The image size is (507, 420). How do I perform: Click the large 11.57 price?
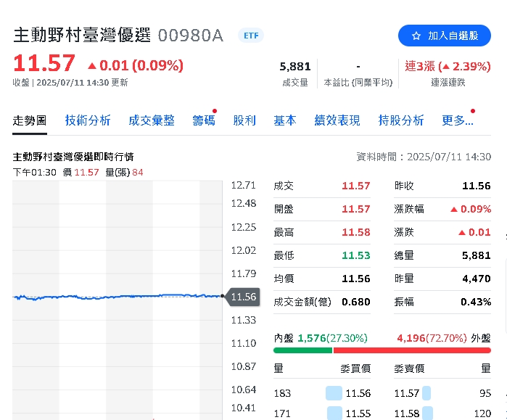44,63
